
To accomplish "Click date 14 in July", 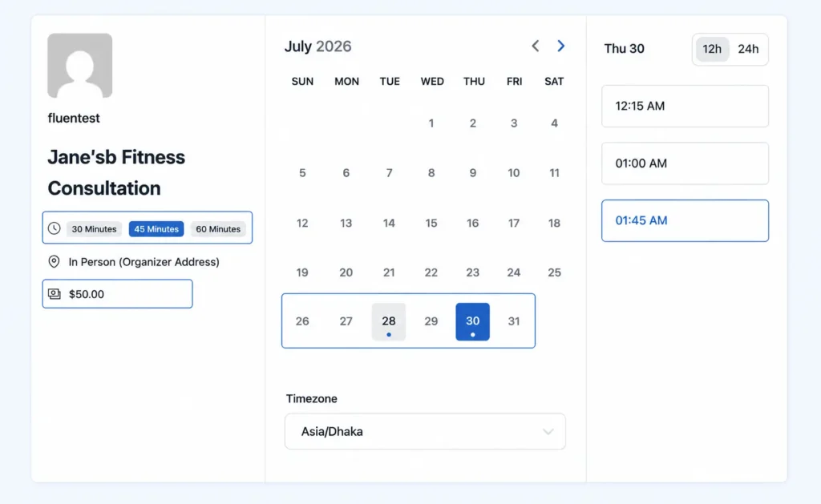I will click(389, 224).
